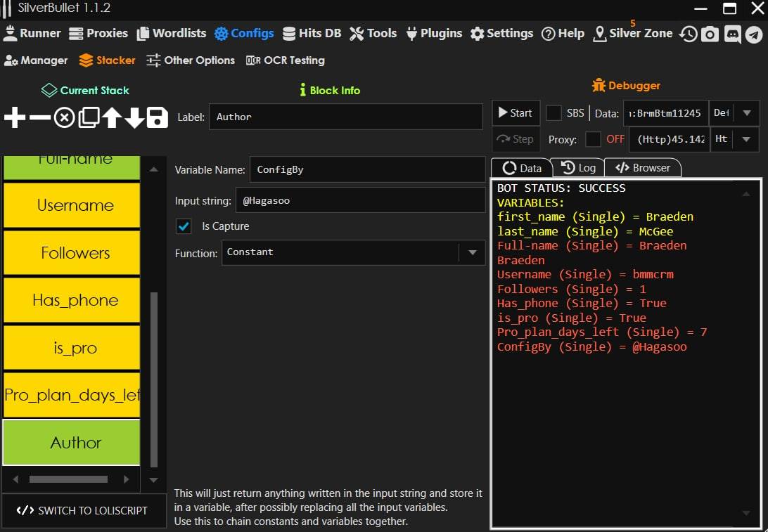Viewport: 768px width, 532px height.
Task: Uncheck the Is Capture checkbox
Action: coord(184,226)
